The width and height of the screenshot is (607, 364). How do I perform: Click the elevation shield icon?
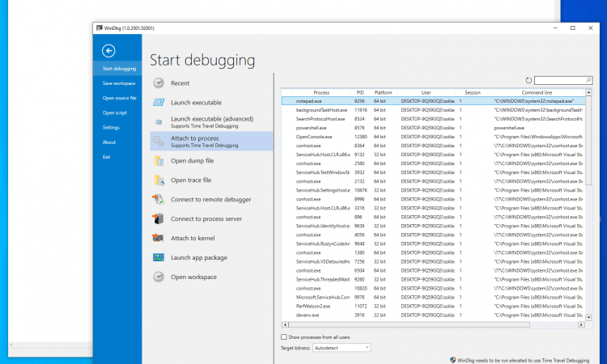point(453,360)
